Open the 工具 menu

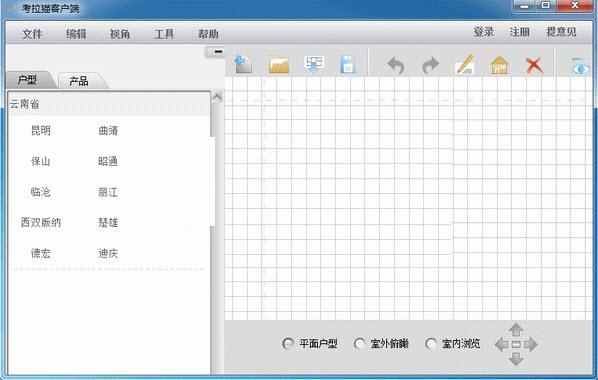click(x=164, y=34)
